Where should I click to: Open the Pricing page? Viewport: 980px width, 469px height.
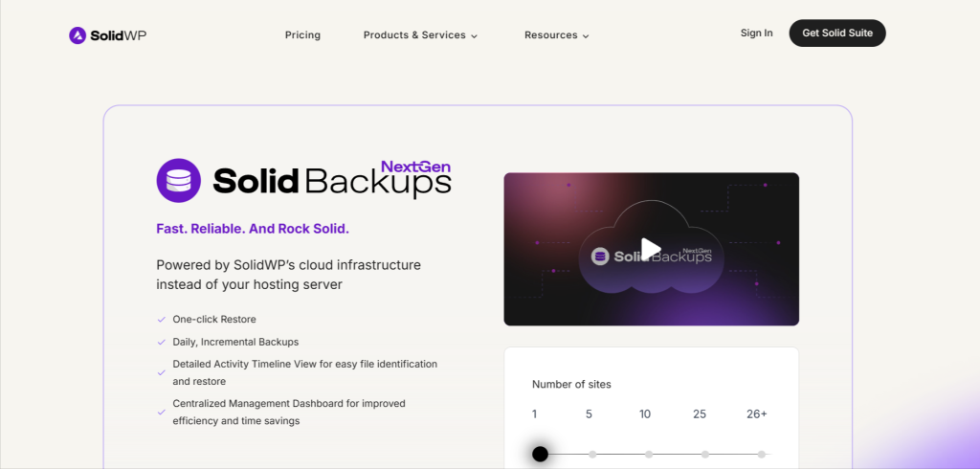(302, 35)
